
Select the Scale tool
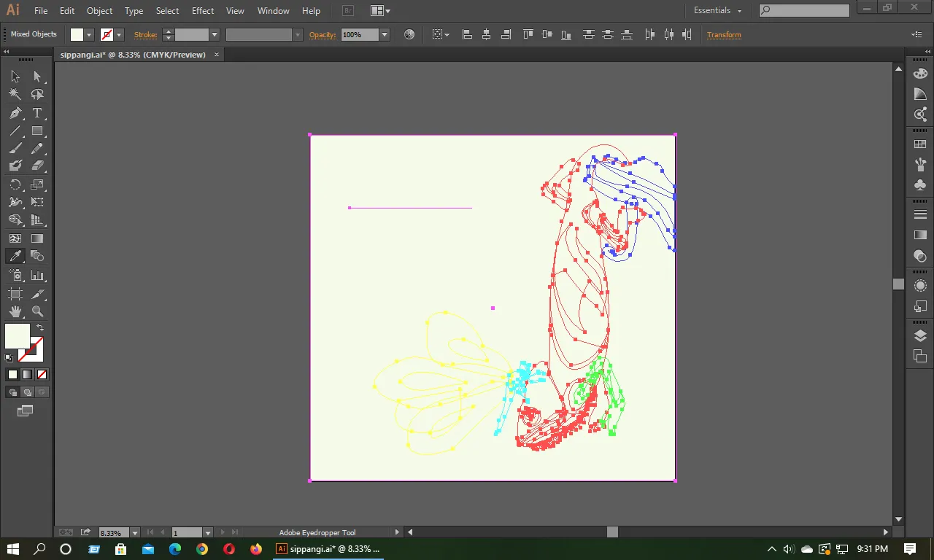click(37, 184)
